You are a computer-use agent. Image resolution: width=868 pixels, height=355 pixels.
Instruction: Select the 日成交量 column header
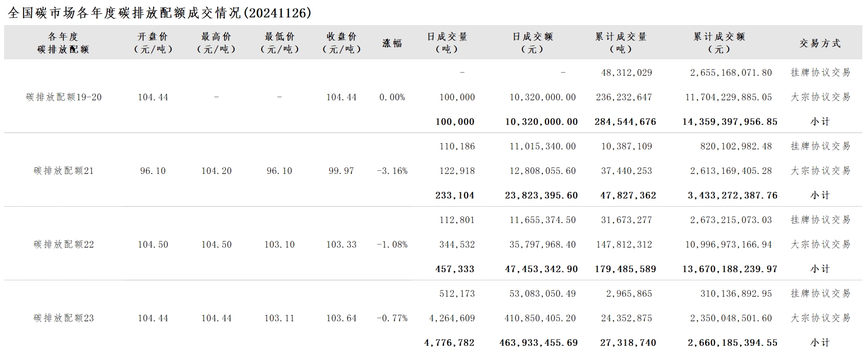(x=447, y=43)
